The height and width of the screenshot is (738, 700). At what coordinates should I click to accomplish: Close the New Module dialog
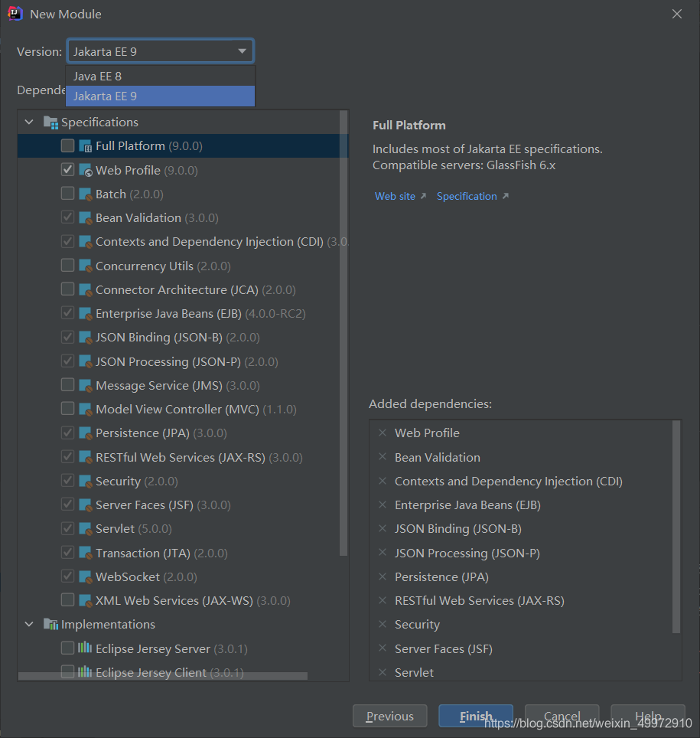(676, 14)
